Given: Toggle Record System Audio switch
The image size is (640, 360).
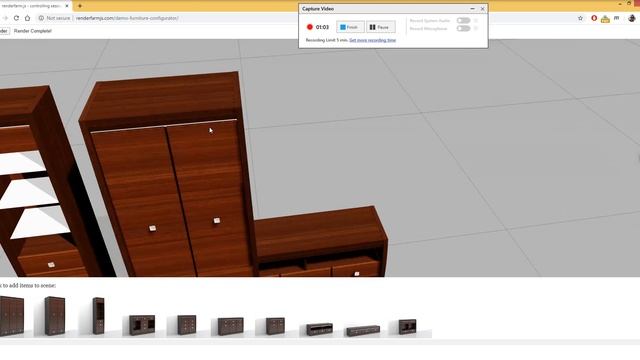Looking at the screenshot, I should pos(463,20).
